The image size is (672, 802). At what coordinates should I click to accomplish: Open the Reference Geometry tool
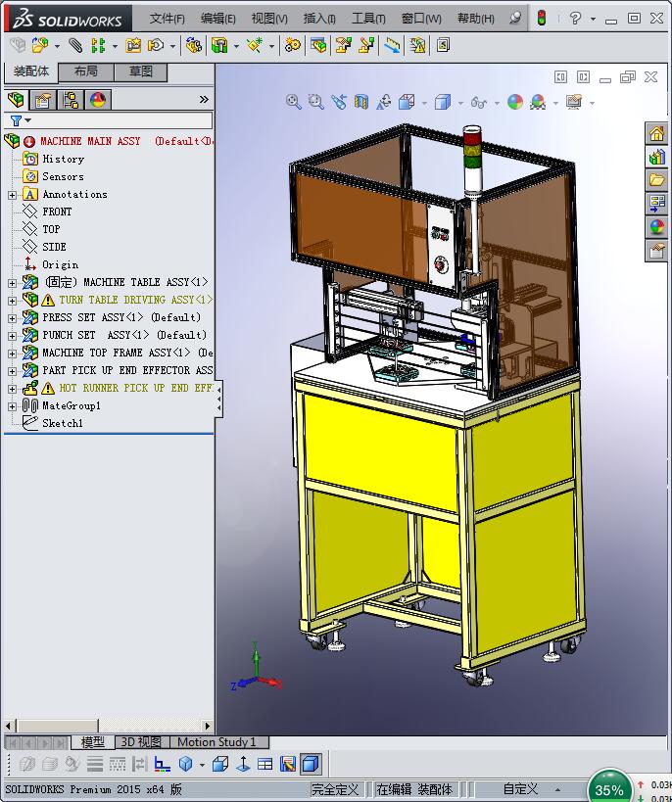[x=255, y=45]
